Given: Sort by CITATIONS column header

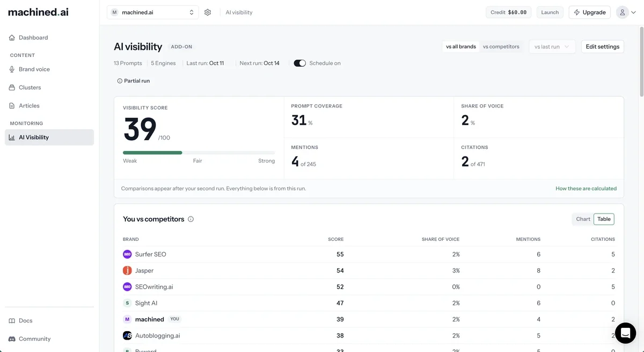Looking at the screenshot, I should point(603,239).
